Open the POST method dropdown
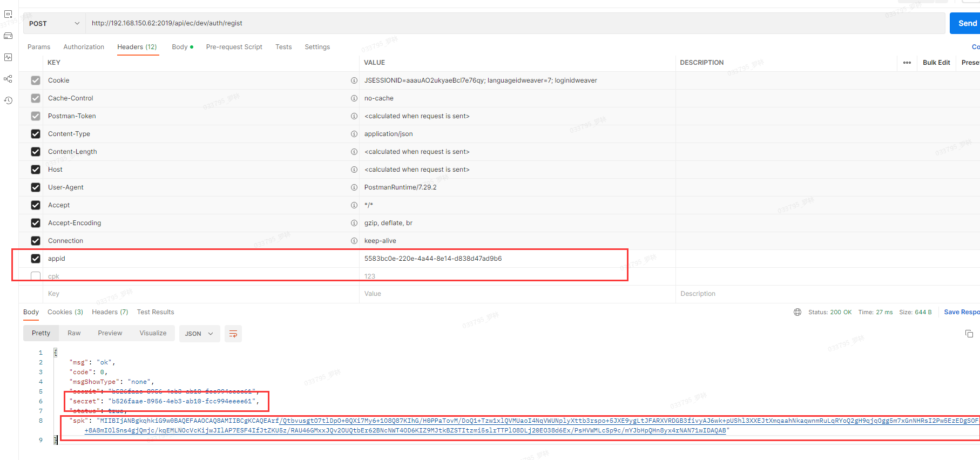This screenshot has width=980, height=460. click(54, 23)
